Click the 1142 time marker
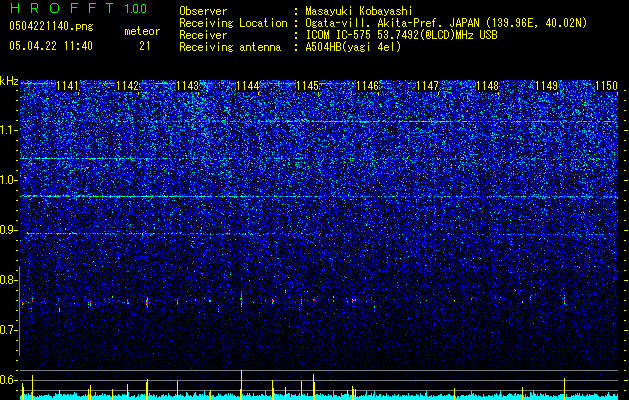 [x=128, y=86]
